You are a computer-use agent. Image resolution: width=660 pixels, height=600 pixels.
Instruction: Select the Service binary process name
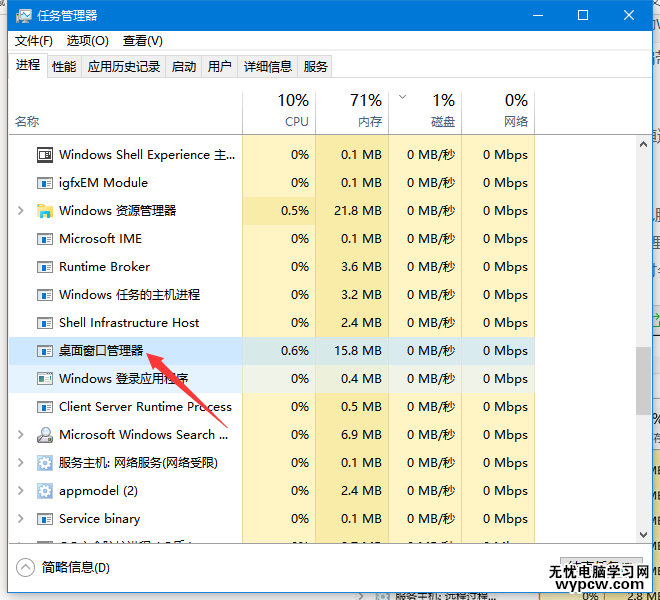tap(99, 519)
